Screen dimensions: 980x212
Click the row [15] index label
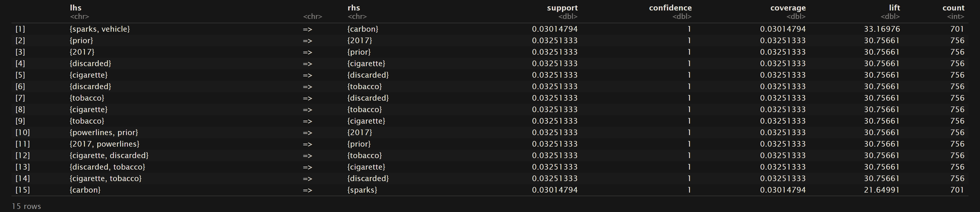coord(22,190)
